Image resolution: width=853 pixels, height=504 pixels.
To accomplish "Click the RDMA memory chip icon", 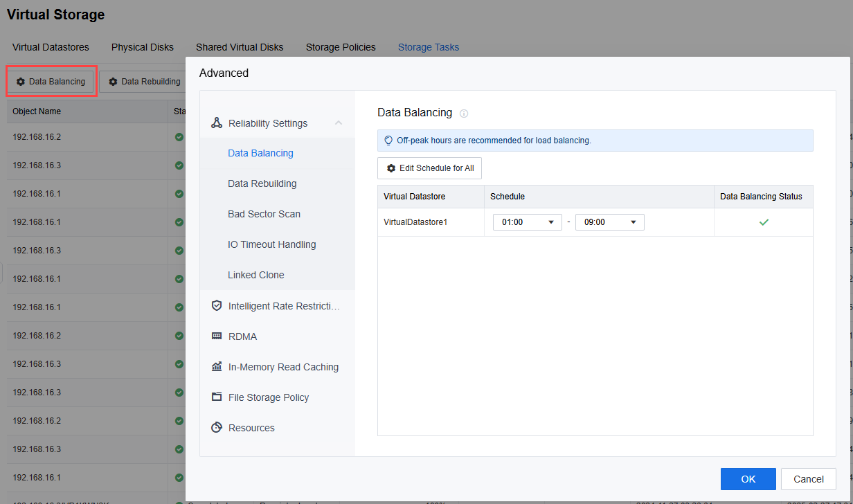I will point(217,336).
